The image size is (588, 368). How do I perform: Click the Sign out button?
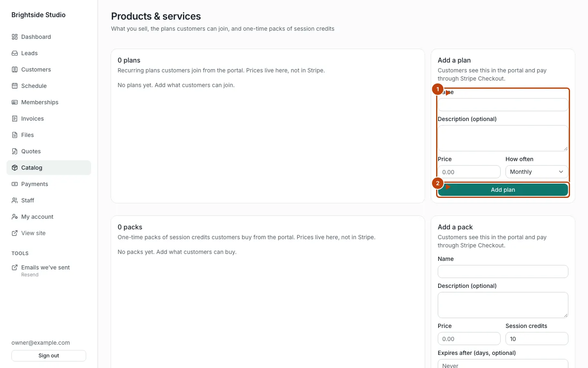pos(49,356)
